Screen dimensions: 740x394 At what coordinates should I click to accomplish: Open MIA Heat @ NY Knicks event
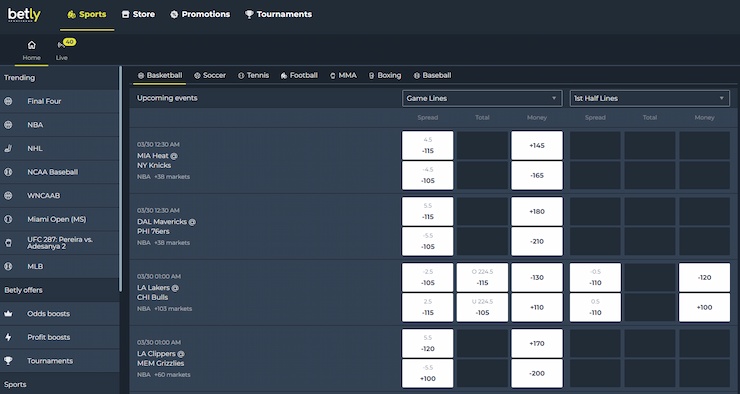tap(158, 160)
